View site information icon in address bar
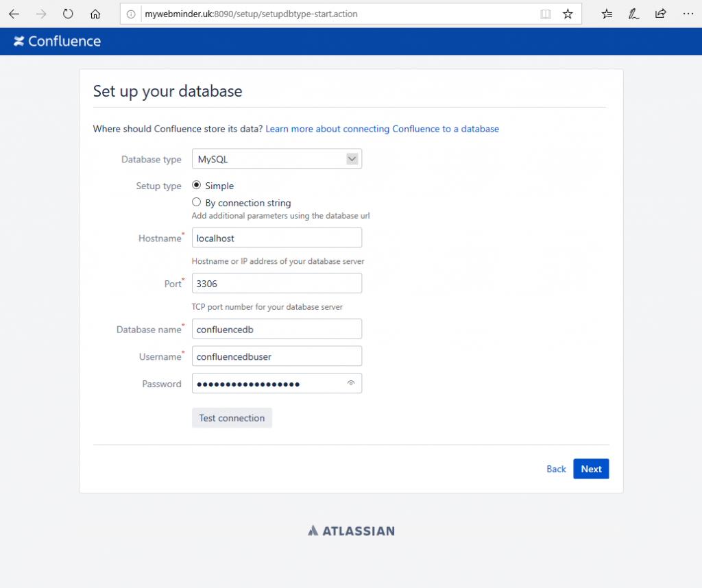Image resolution: width=702 pixels, height=588 pixels. pos(131,14)
